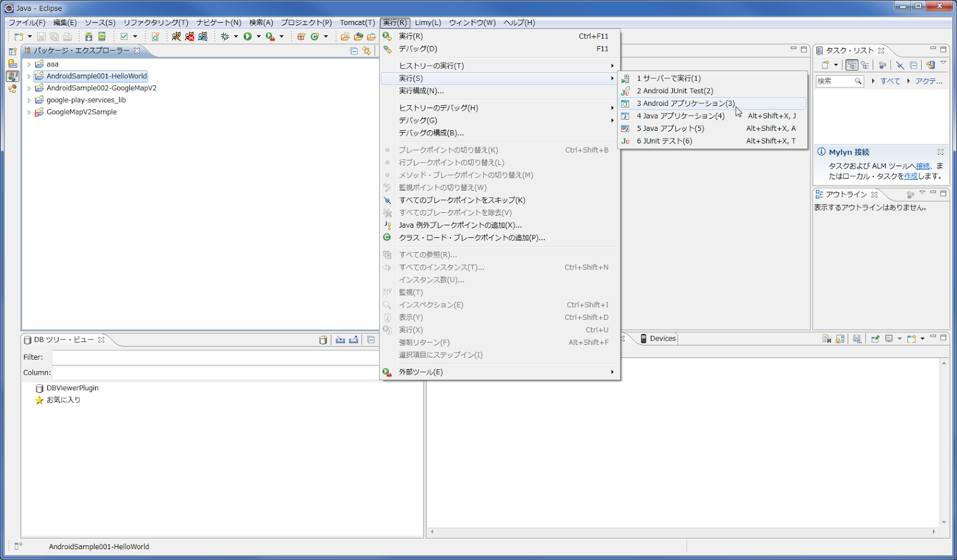Click the Synchronize Changed icon in Task List
The height and width of the screenshot is (560, 957).
click(930, 65)
